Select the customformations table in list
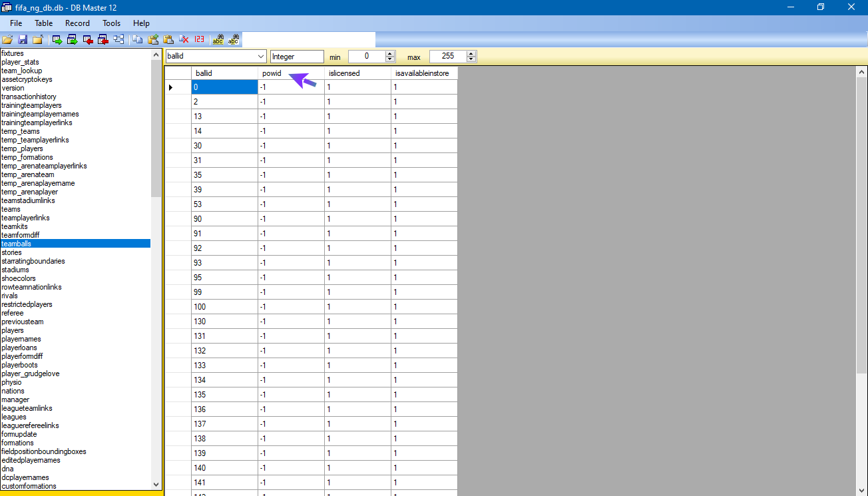The image size is (868, 496). (x=75, y=486)
